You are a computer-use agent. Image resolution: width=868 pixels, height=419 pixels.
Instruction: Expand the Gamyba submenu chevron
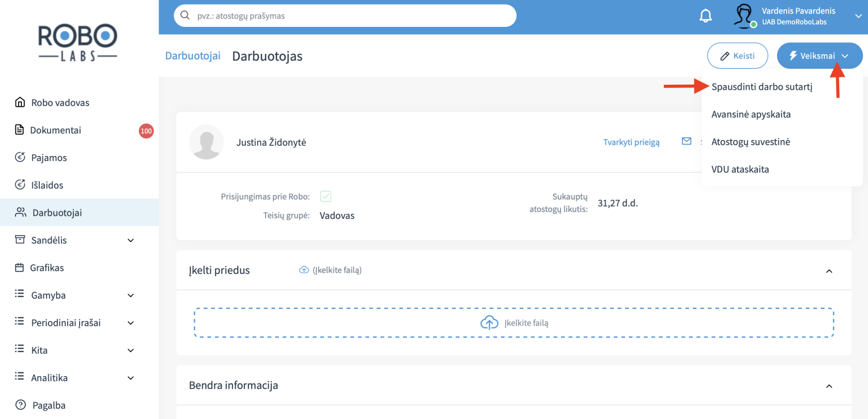[x=131, y=296]
